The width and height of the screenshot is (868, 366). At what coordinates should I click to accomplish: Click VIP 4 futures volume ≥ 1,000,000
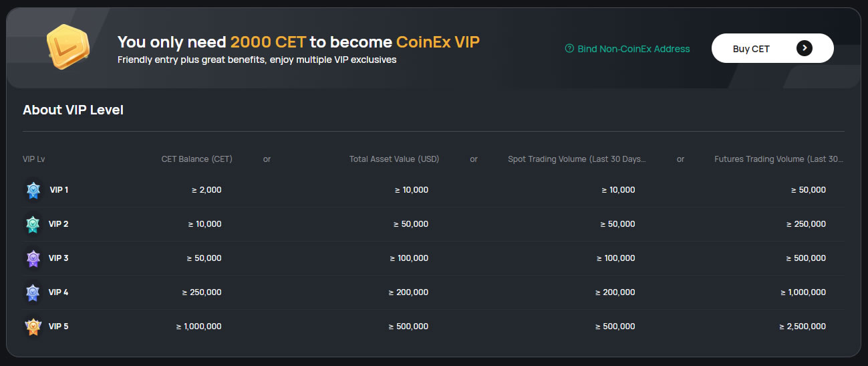[803, 292]
